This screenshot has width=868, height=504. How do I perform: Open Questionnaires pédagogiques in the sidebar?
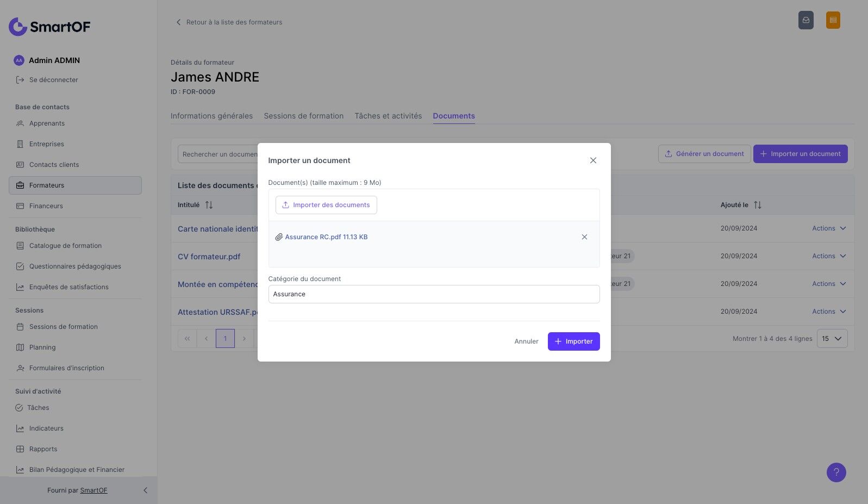[75, 266]
